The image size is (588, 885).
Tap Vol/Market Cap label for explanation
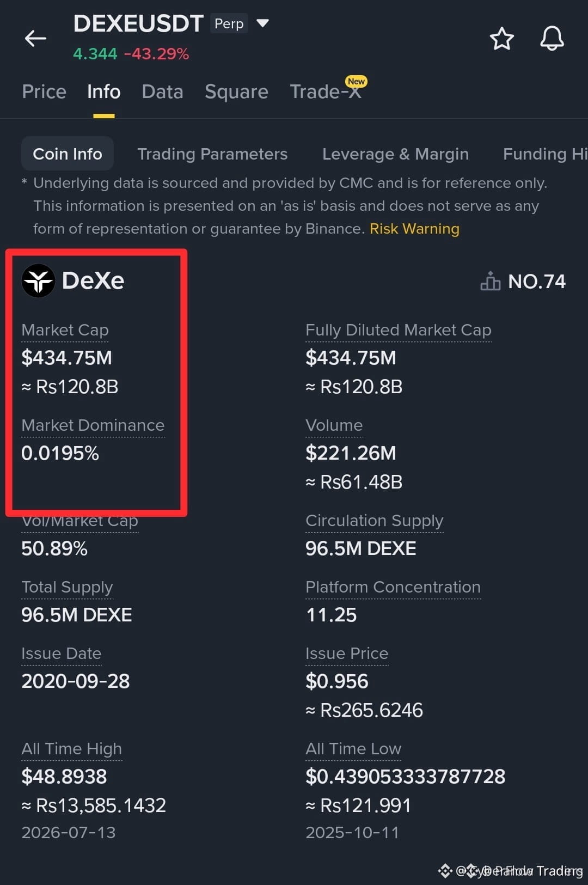[x=79, y=522]
